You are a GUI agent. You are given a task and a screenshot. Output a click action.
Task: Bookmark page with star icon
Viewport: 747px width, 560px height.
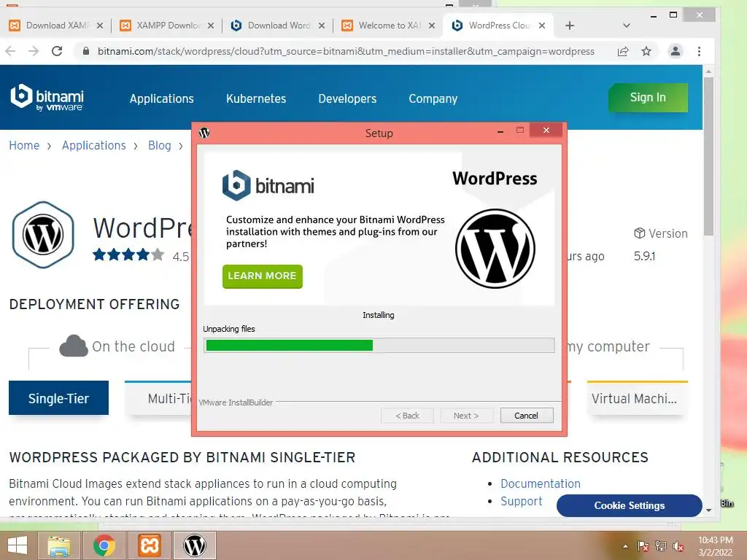point(646,51)
